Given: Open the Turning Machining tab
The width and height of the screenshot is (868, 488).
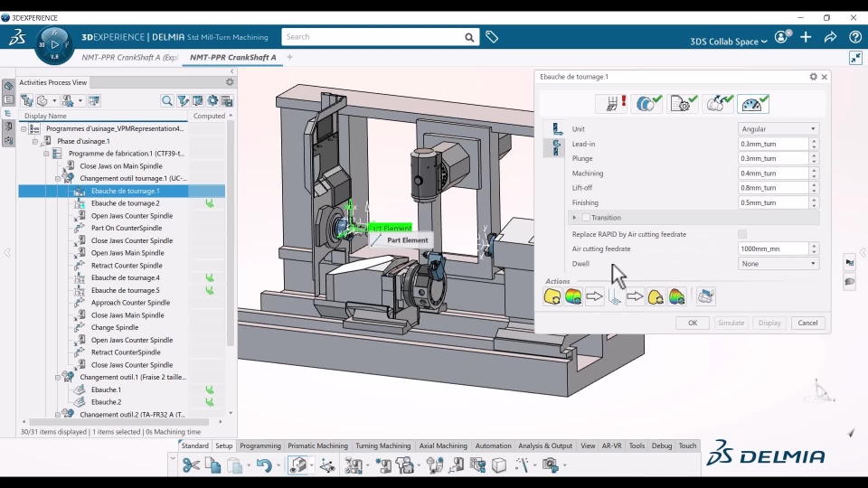Looking at the screenshot, I should [383, 446].
